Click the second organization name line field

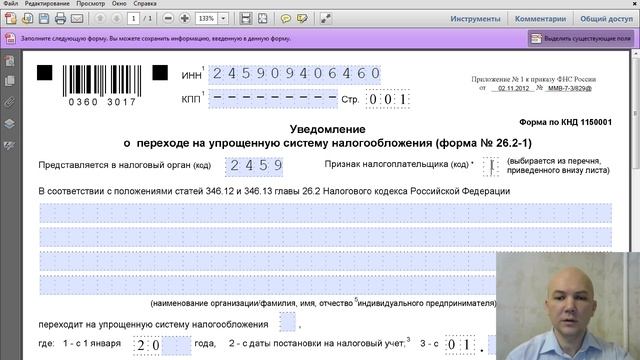pos(326,237)
